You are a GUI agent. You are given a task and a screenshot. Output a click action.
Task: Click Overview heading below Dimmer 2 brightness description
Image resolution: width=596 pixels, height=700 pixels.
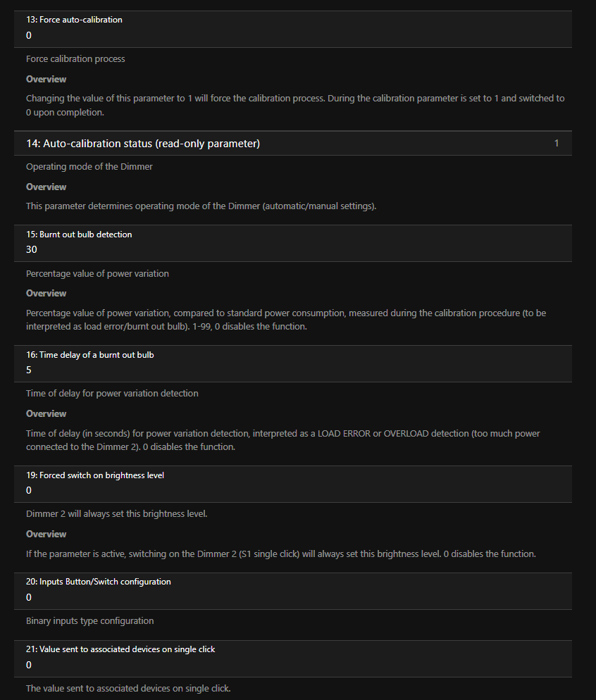[x=46, y=535]
